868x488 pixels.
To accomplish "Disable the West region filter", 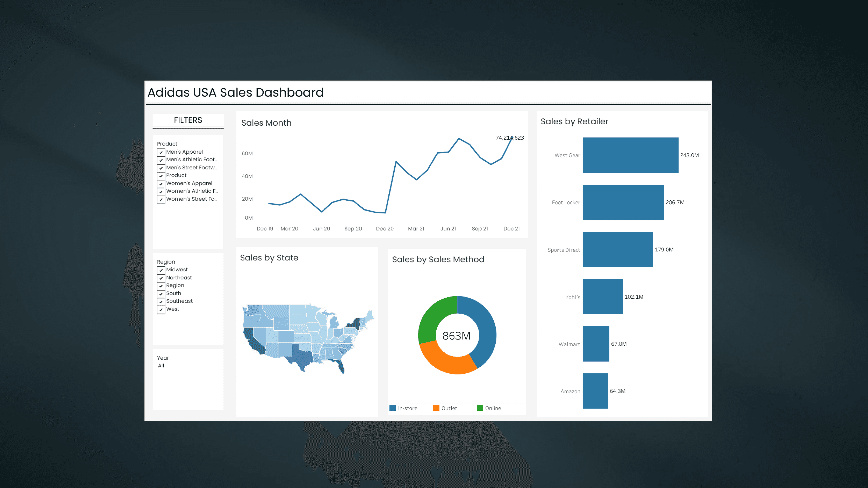I will 161,309.
